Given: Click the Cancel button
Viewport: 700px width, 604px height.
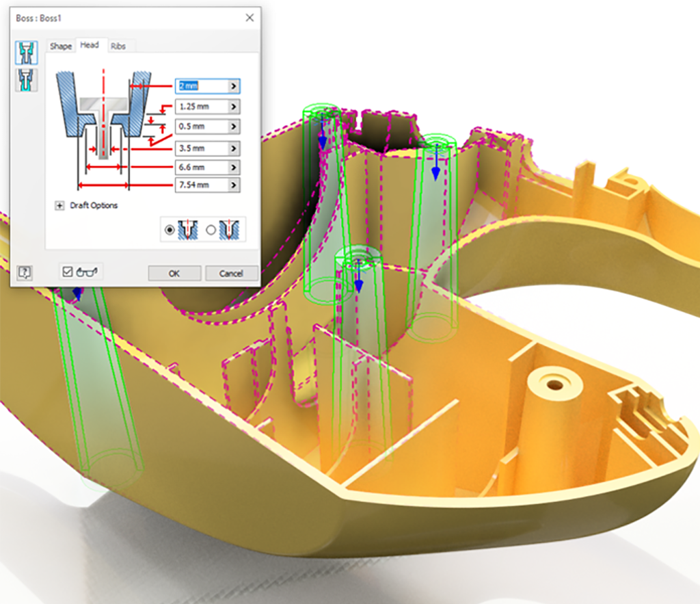Looking at the screenshot, I should pos(231,274).
